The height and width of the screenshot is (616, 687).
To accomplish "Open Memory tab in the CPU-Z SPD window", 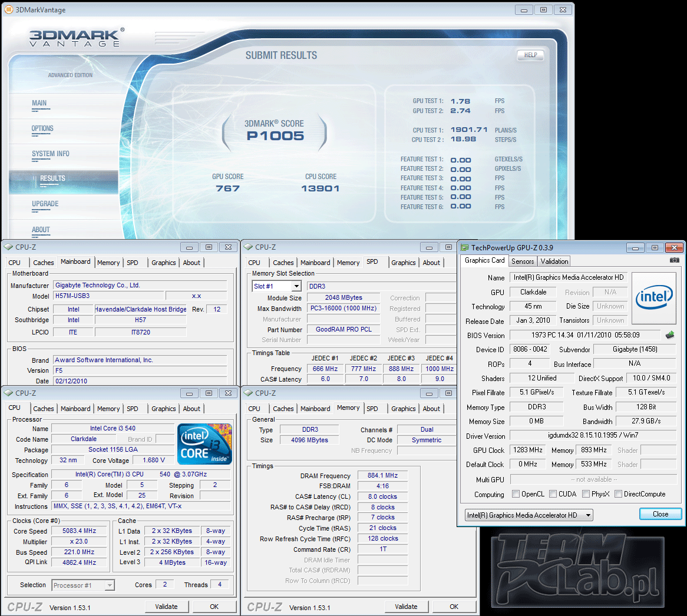I will (x=348, y=263).
